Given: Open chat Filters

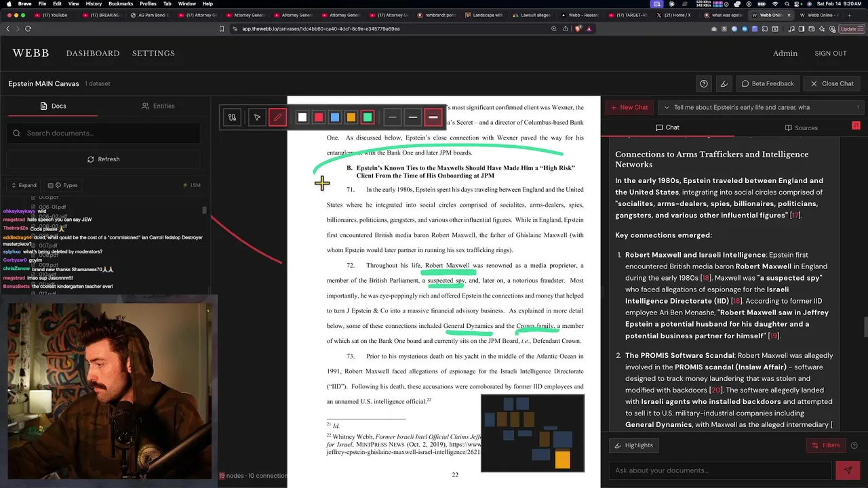Looking at the screenshot, I should pyautogui.click(x=826, y=445).
